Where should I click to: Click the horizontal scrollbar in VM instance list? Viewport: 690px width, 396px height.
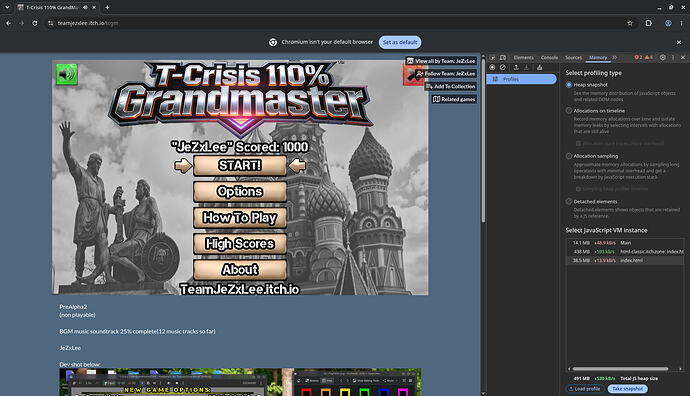point(620,369)
